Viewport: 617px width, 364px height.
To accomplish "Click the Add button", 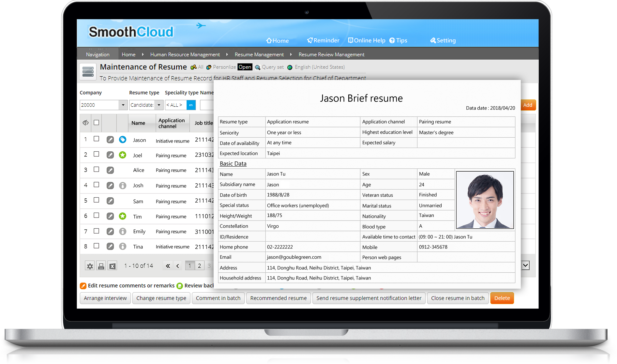I will [x=528, y=105].
